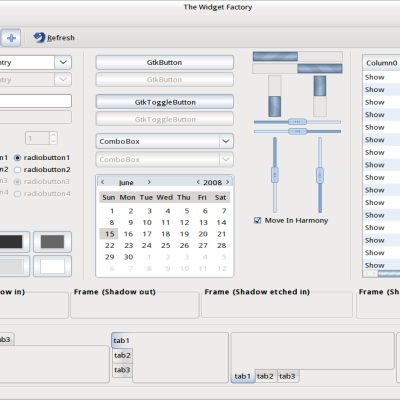Select June 26 in the calendar
Viewport: 400px width, 400px height.
tap(184, 245)
